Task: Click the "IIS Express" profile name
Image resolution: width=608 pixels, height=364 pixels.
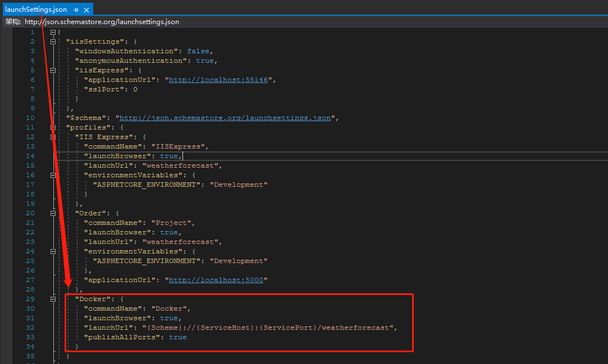Action: [104, 137]
